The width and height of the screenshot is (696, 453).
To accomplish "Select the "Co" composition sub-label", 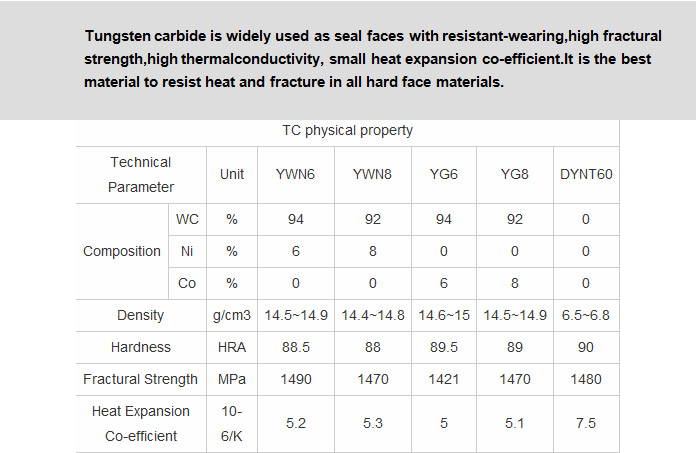I will (187, 283).
